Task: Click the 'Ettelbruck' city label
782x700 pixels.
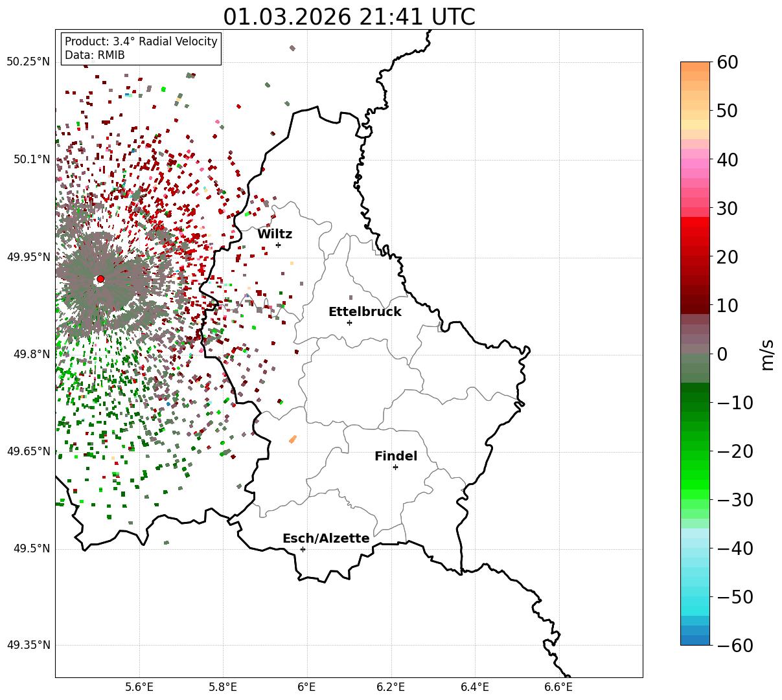Action: pyautogui.click(x=365, y=311)
